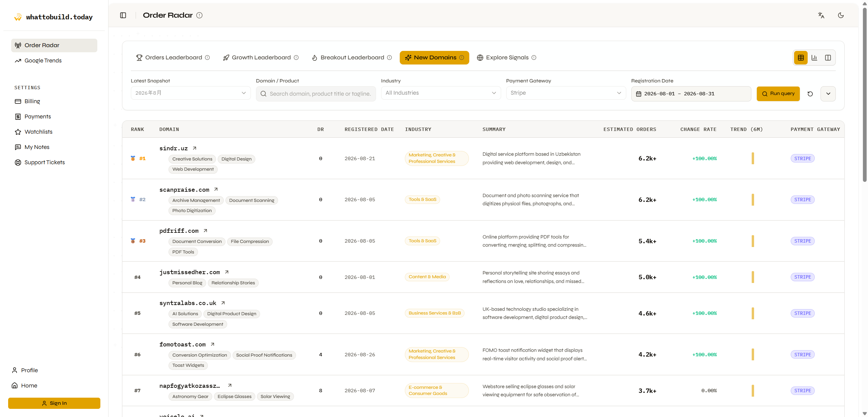
Task: Focus the domain search input field
Action: click(x=316, y=94)
